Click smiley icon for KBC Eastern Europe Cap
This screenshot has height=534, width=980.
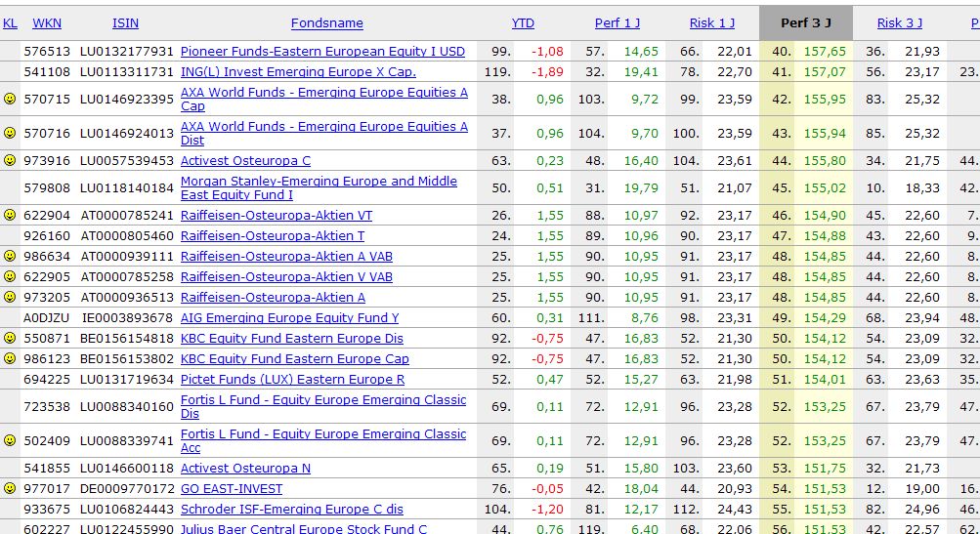(x=10, y=358)
